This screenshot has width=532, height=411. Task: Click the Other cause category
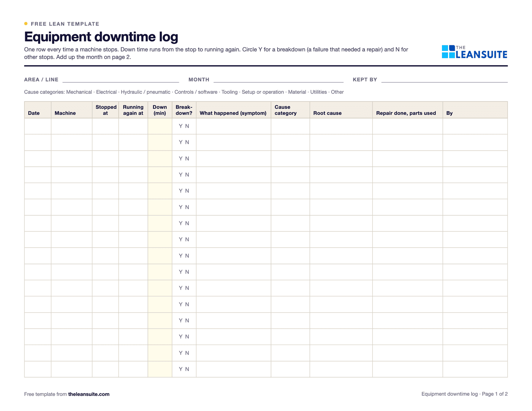[x=337, y=92]
